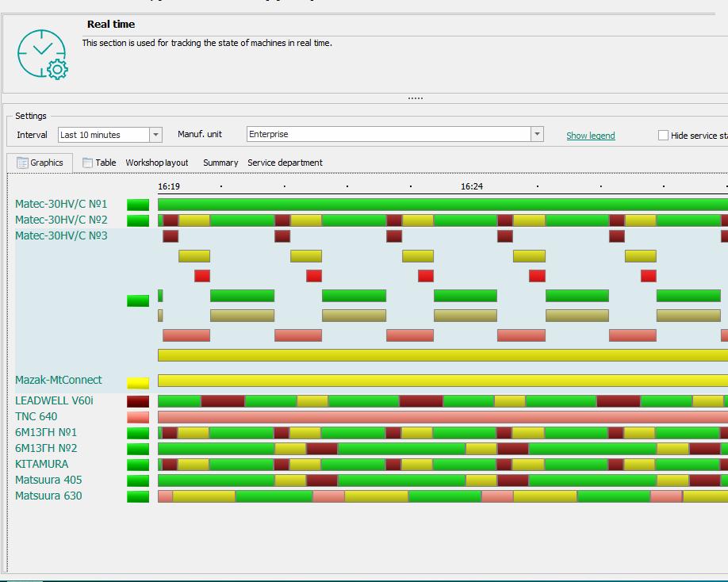
Task: Click the 16:19 timeline label
Action: pos(169,186)
